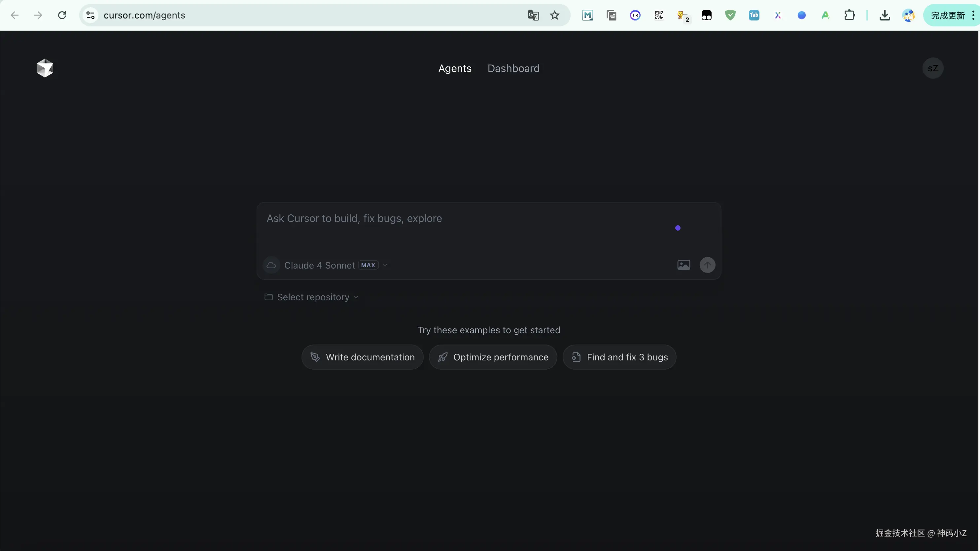The width and height of the screenshot is (980, 551).
Task: Click the Google Translate icon in address bar
Action: [533, 15]
